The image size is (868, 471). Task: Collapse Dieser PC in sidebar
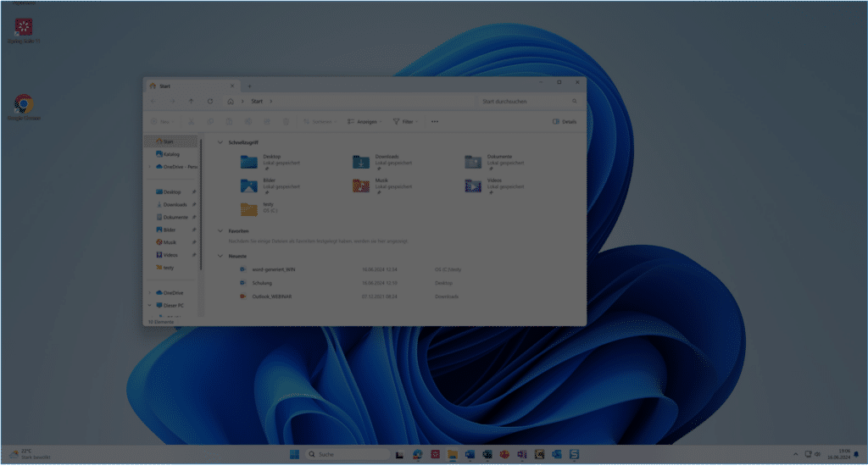pos(149,306)
